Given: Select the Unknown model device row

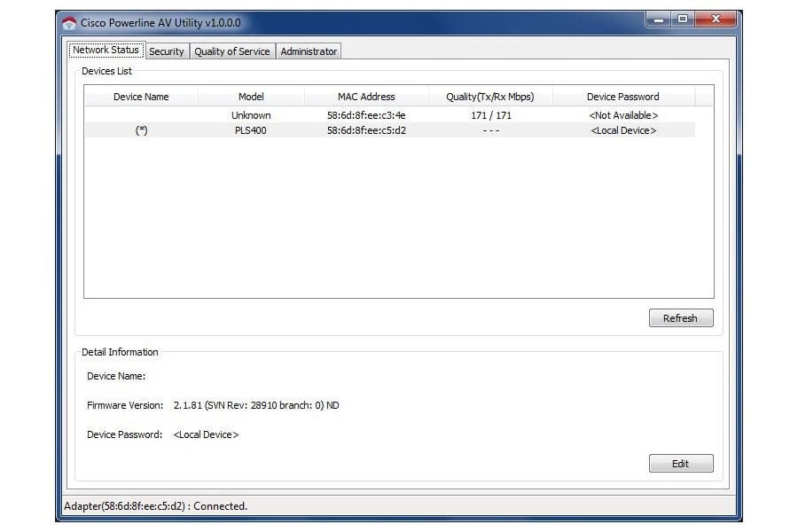Looking at the screenshot, I should coord(390,115).
